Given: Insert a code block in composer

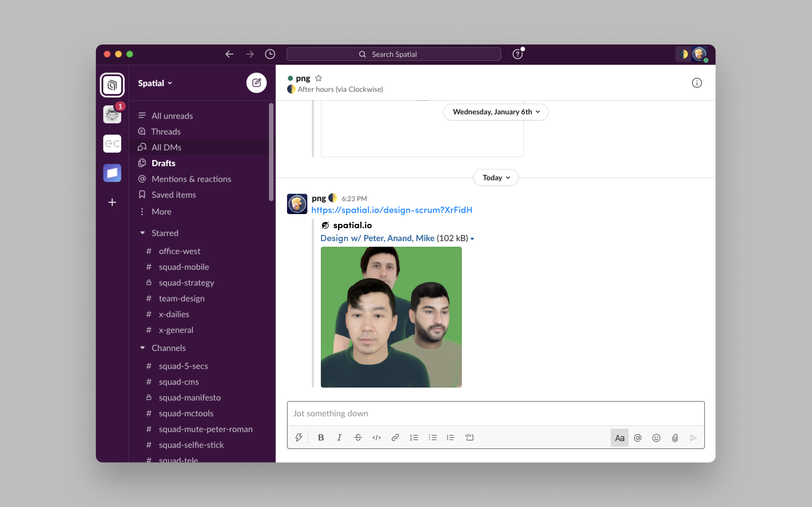Looking at the screenshot, I should tap(469, 437).
